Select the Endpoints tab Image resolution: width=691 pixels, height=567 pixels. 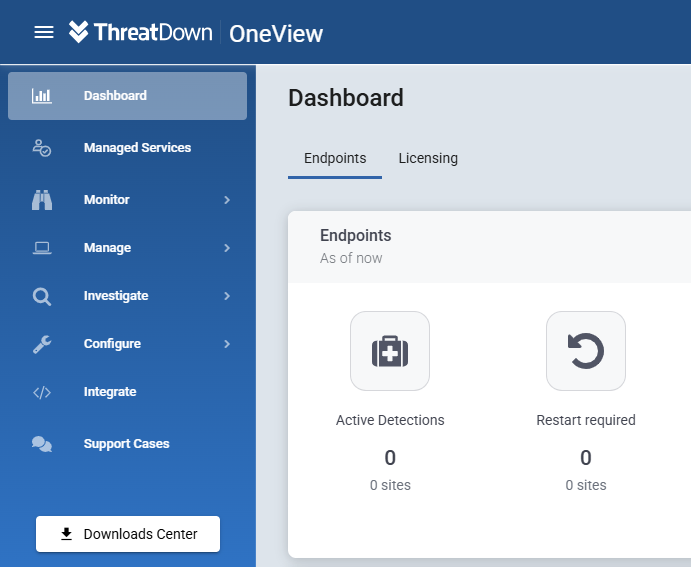(335, 158)
